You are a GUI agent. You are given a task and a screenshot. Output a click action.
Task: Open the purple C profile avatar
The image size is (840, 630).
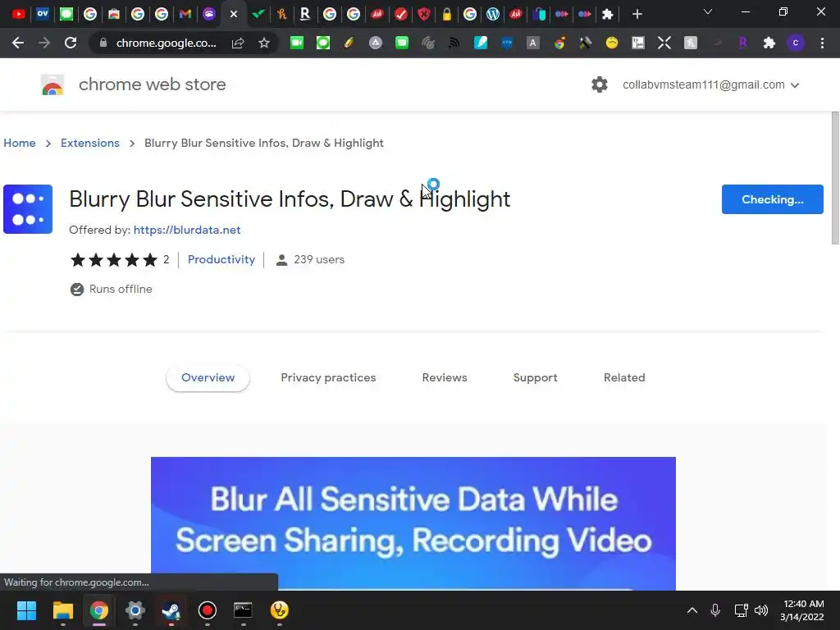(x=796, y=43)
